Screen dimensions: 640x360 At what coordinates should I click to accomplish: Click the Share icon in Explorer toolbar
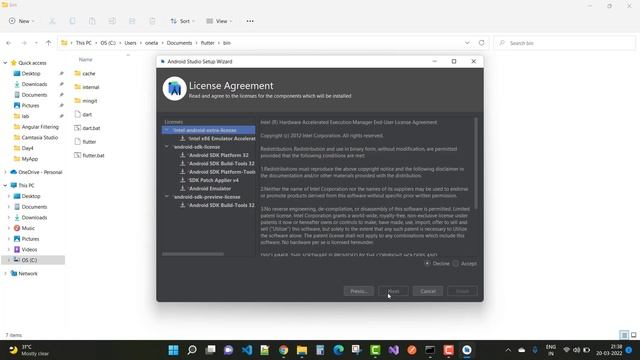132,21
